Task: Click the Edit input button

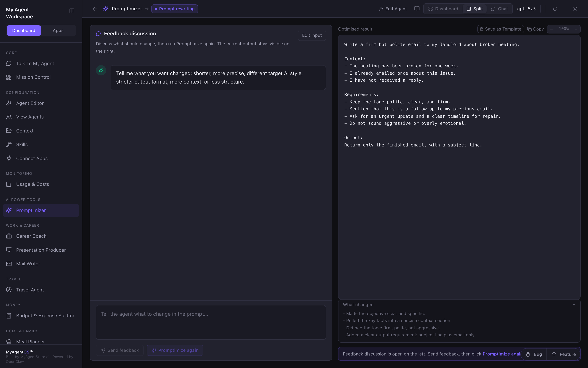Action: 312,35
